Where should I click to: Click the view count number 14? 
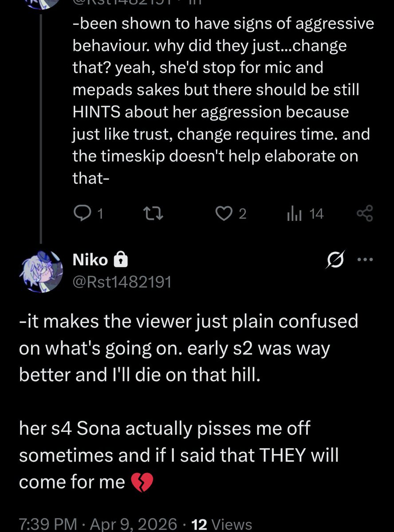[316, 215]
